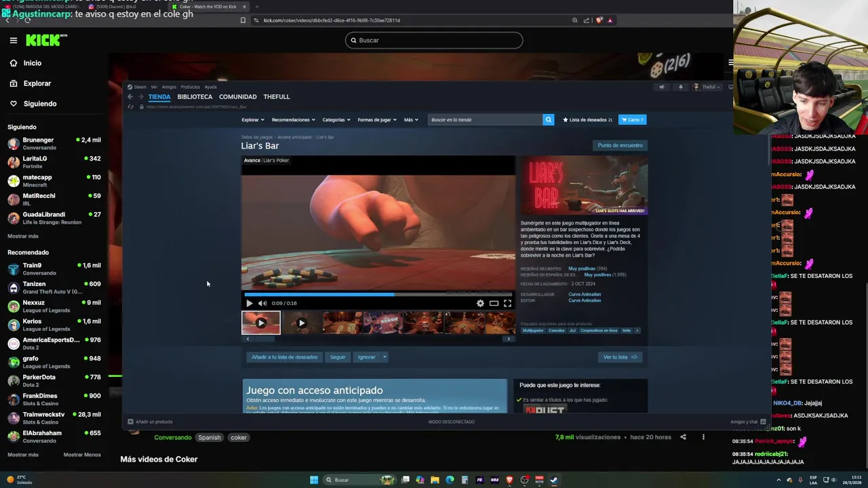Open Trainwreckstv's recommended channel
Screen dimensions: 868x488
[54, 418]
